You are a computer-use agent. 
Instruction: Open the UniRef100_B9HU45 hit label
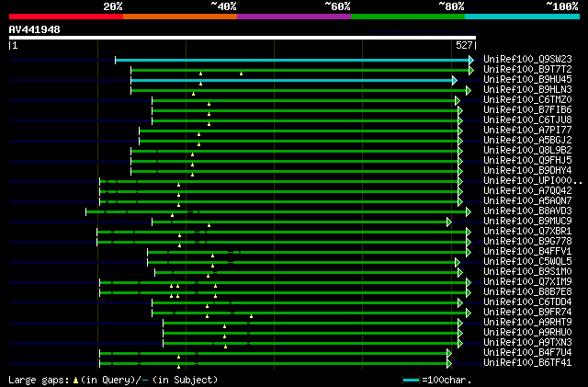(x=527, y=80)
